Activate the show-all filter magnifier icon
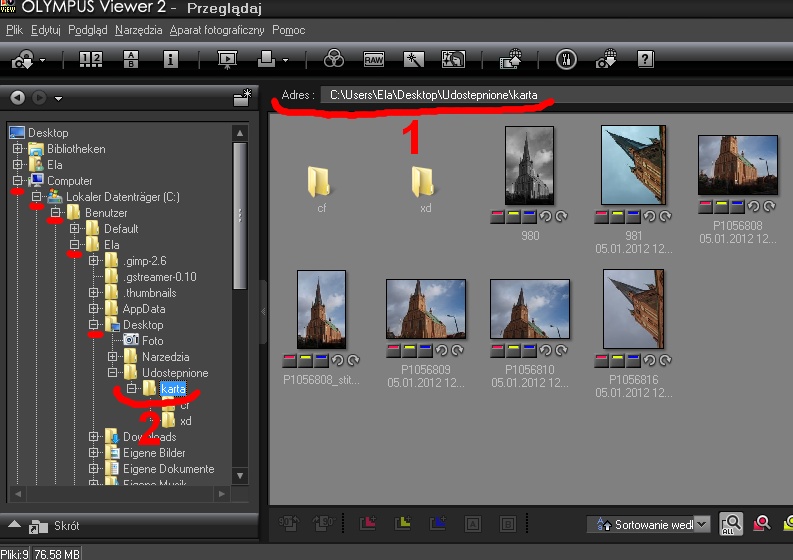 tap(731, 523)
